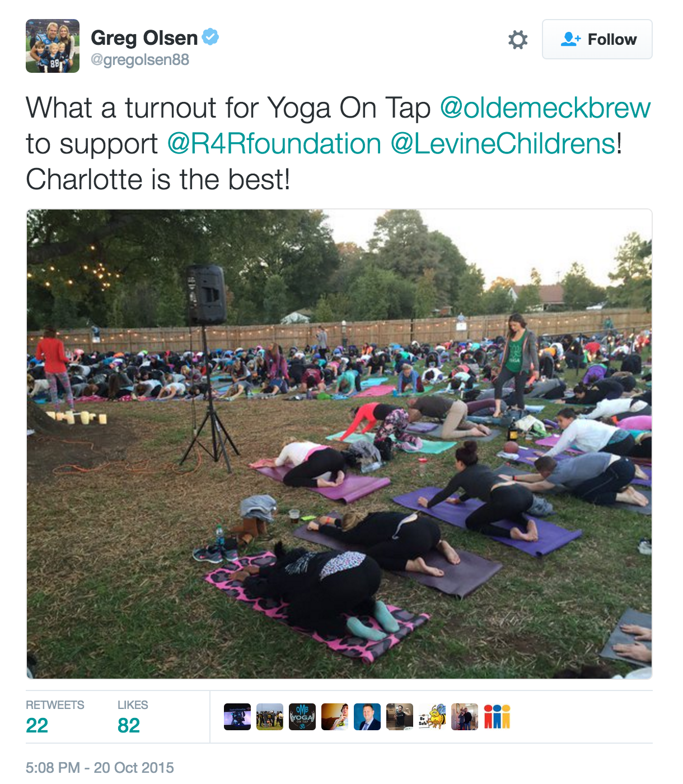Viewport: 683px width, 784px height.
Task: Open the gear settings menu
Action: [x=517, y=40]
